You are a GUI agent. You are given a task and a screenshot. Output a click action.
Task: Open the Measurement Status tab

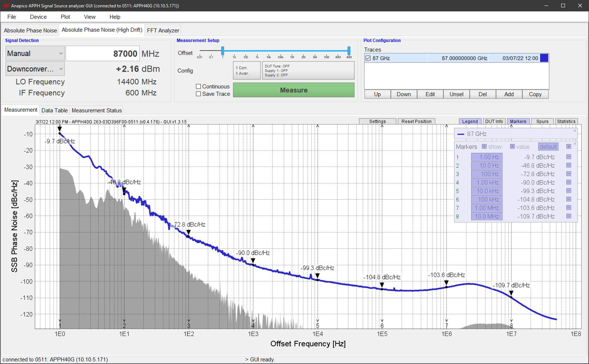(97, 110)
